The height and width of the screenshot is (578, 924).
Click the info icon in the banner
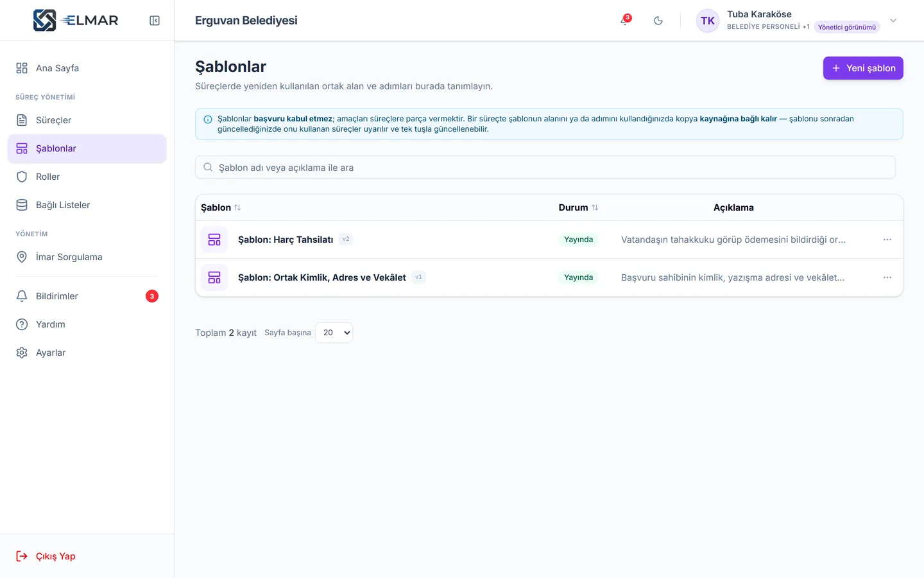208,119
